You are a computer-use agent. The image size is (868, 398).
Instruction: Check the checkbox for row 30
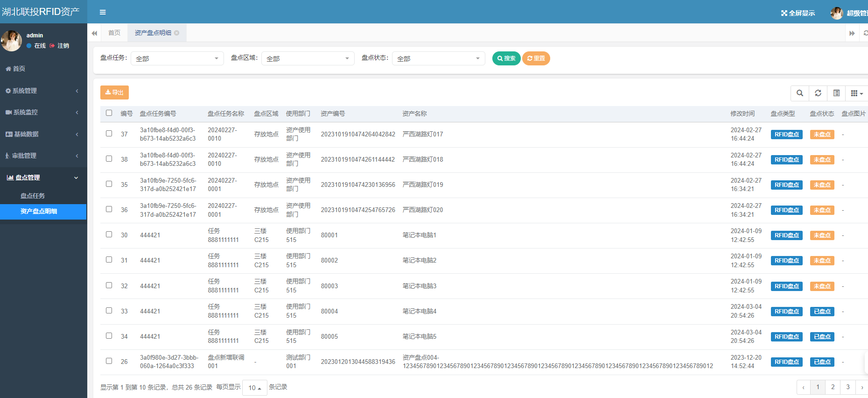109,234
